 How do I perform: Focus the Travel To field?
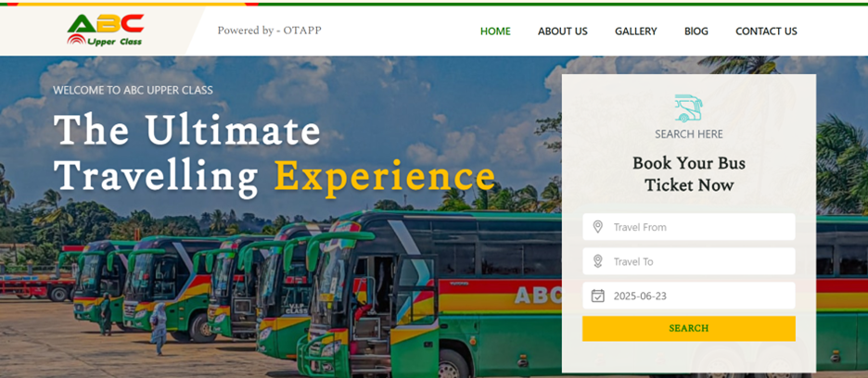(689, 261)
